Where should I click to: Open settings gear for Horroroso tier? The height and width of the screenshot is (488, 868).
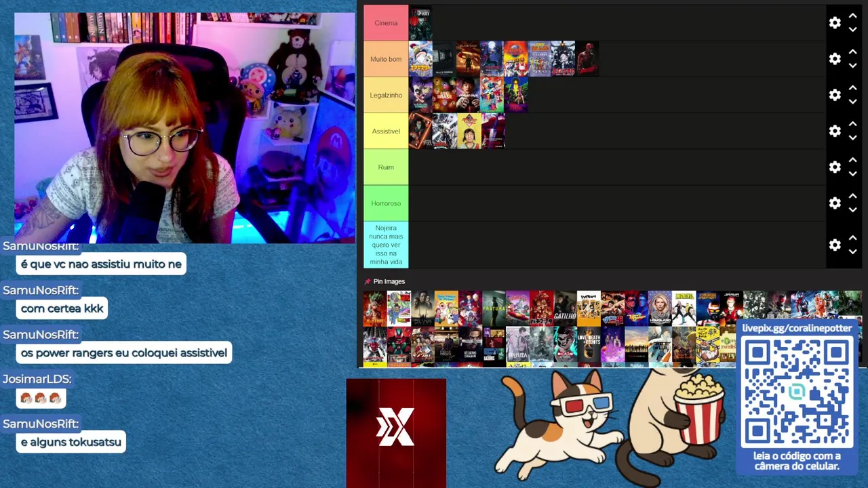835,203
